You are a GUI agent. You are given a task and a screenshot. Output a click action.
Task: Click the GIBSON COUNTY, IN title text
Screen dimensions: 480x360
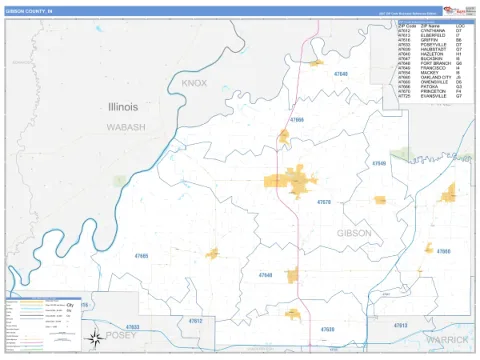[29, 11]
